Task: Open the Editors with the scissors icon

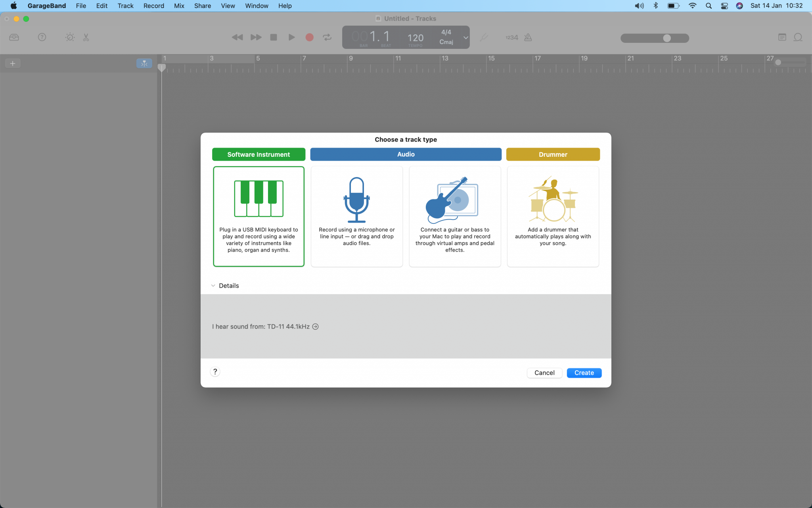Action: tap(86, 37)
